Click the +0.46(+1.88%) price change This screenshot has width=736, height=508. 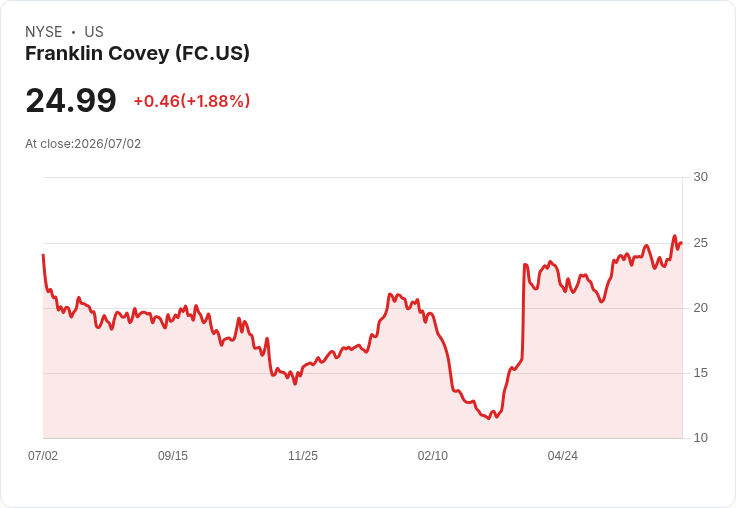coord(192,101)
